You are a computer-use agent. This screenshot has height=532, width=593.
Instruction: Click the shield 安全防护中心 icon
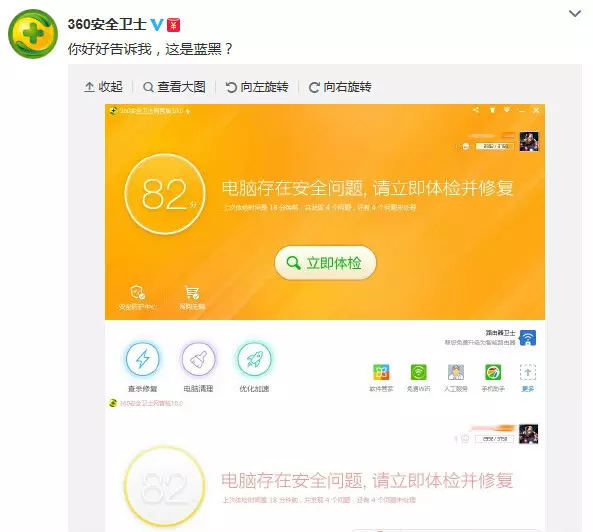coord(137,292)
